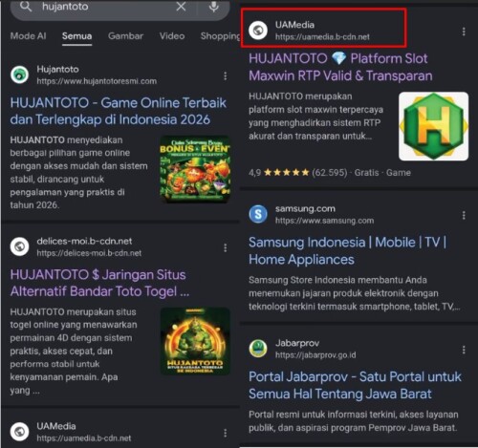This screenshot has height=448, width=478.
Task: Click the https://delices-moi.b-cdn.net URL text
Action: [89, 253]
